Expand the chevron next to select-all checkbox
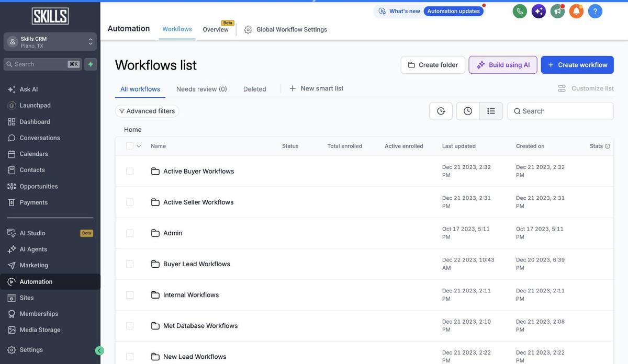The width and height of the screenshot is (628, 364). coord(139,146)
